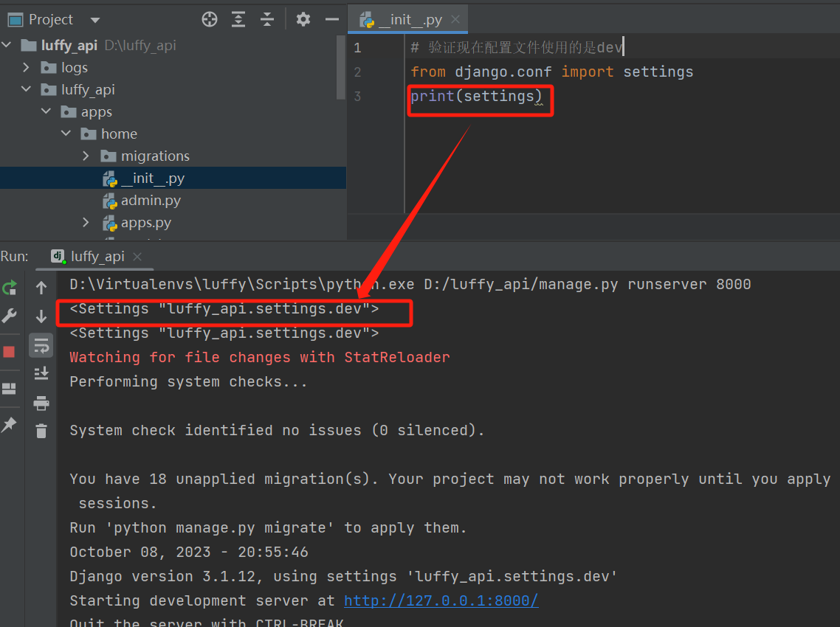Open the Project view dropdown arrow
Viewport: 840px width, 627px height.
(95, 21)
